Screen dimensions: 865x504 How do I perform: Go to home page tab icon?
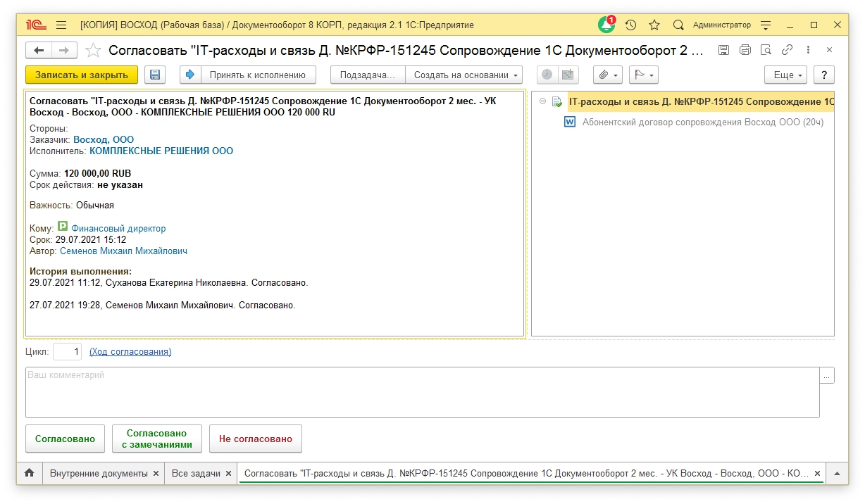pos(30,473)
